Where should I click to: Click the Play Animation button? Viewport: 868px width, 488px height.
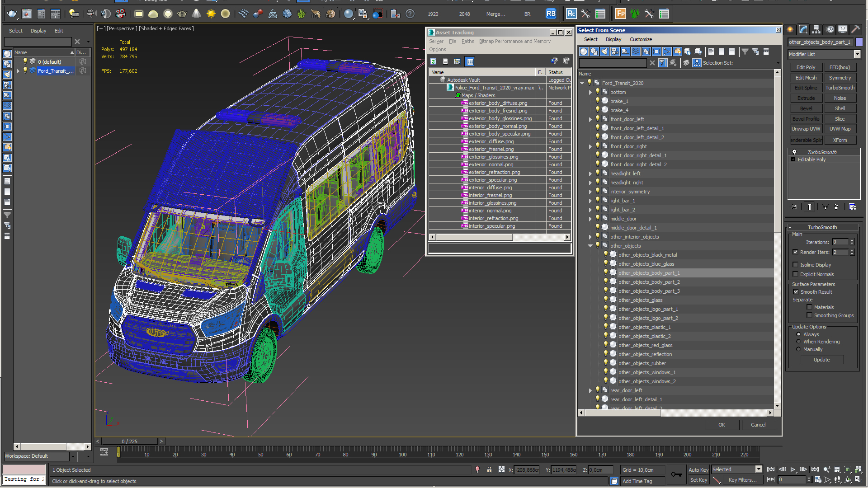coord(793,469)
